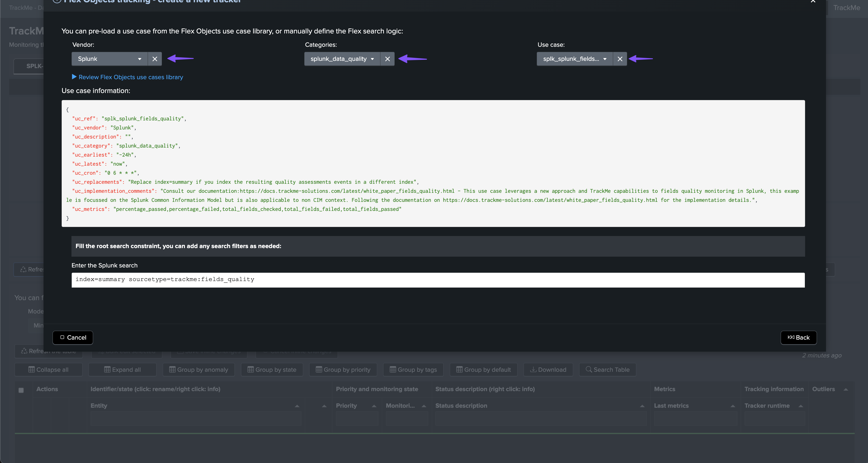Click the Tracking information column header

774,389
